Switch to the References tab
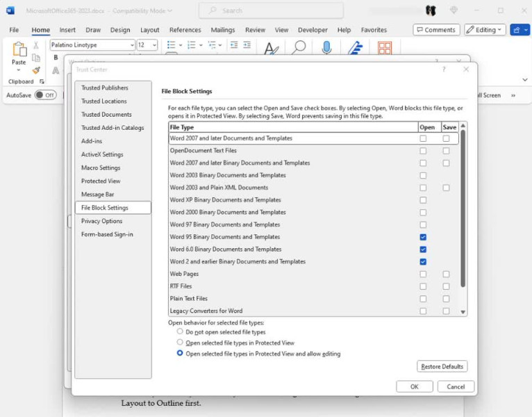Image resolution: width=532 pixels, height=417 pixels. coord(185,30)
